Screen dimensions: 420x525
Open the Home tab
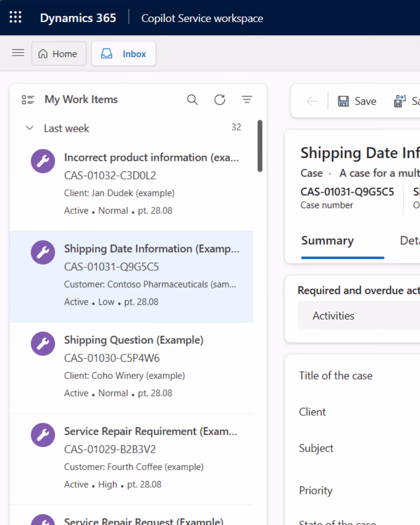59,54
